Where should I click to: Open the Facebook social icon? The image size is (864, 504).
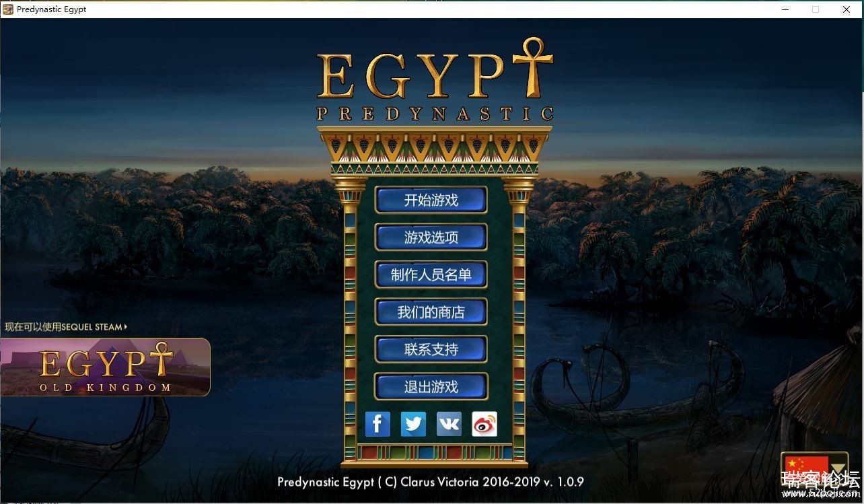(x=377, y=424)
